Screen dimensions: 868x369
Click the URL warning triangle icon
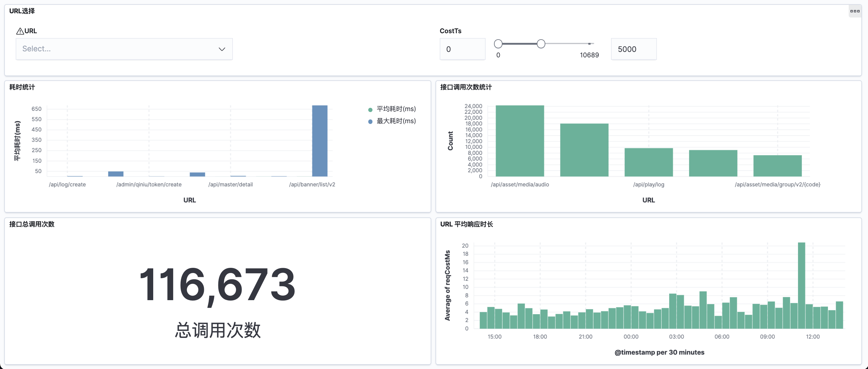coord(20,31)
